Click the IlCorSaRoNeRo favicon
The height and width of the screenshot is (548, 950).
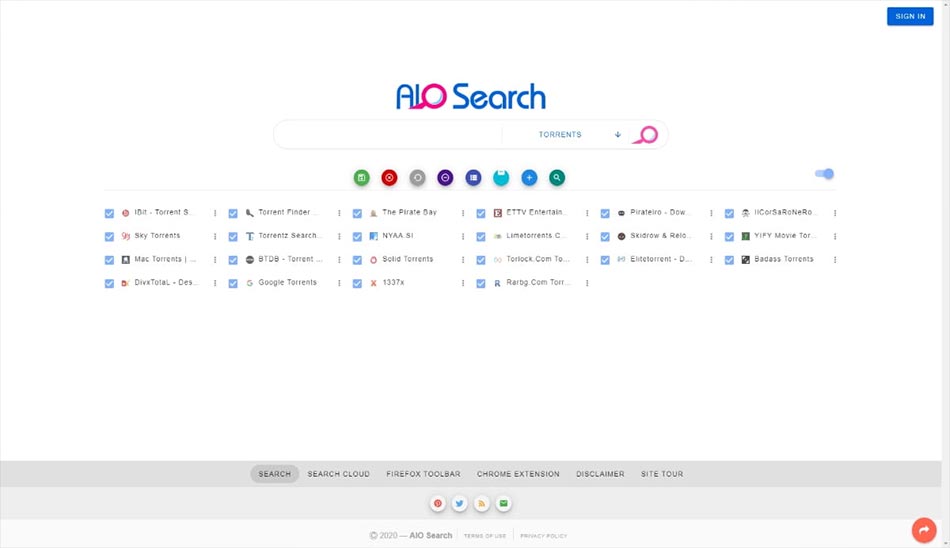(745, 213)
